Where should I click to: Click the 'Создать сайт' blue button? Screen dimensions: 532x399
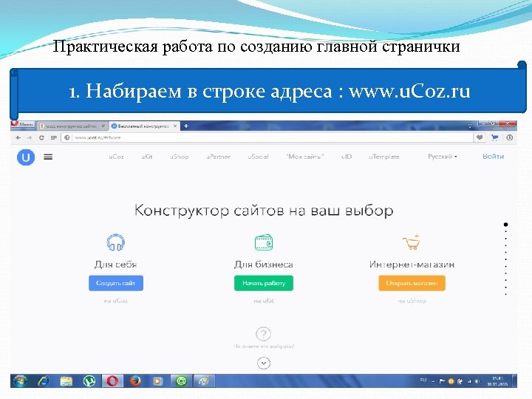pyautogui.click(x=116, y=283)
